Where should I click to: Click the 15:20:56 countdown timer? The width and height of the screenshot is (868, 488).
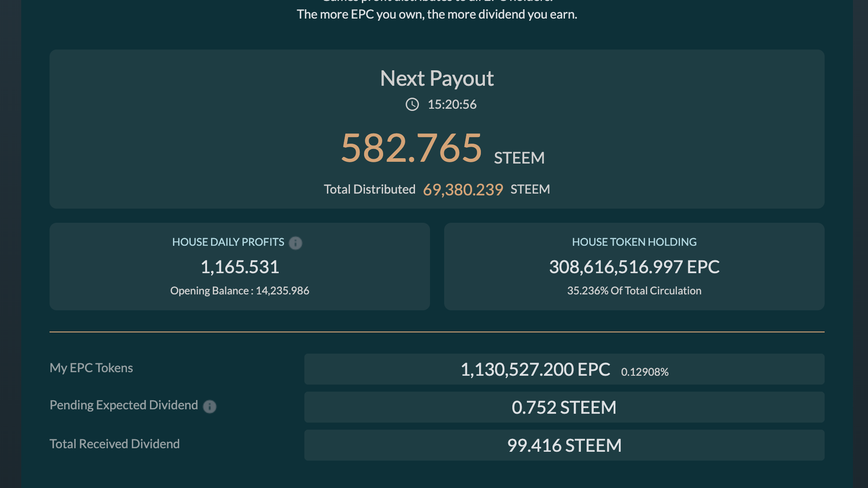coord(452,104)
